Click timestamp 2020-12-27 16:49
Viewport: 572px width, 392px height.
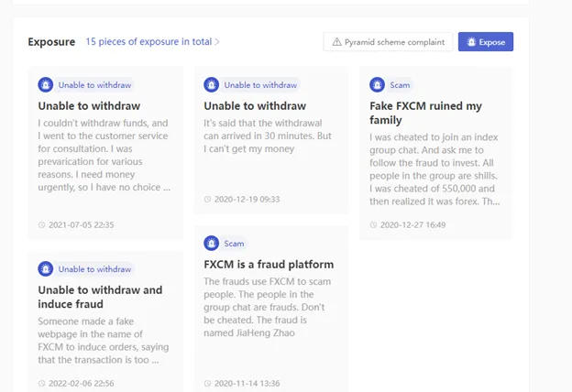[x=412, y=224]
